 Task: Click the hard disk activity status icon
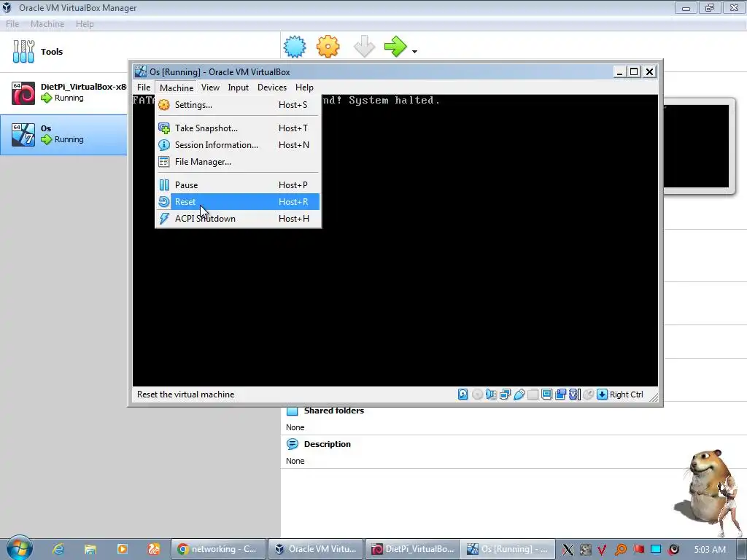462,394
